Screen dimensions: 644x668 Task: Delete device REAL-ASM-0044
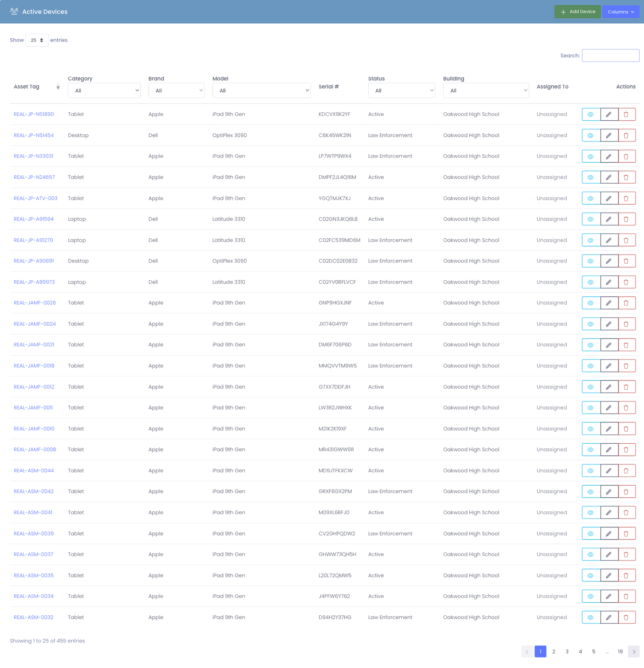coord(627,470)
